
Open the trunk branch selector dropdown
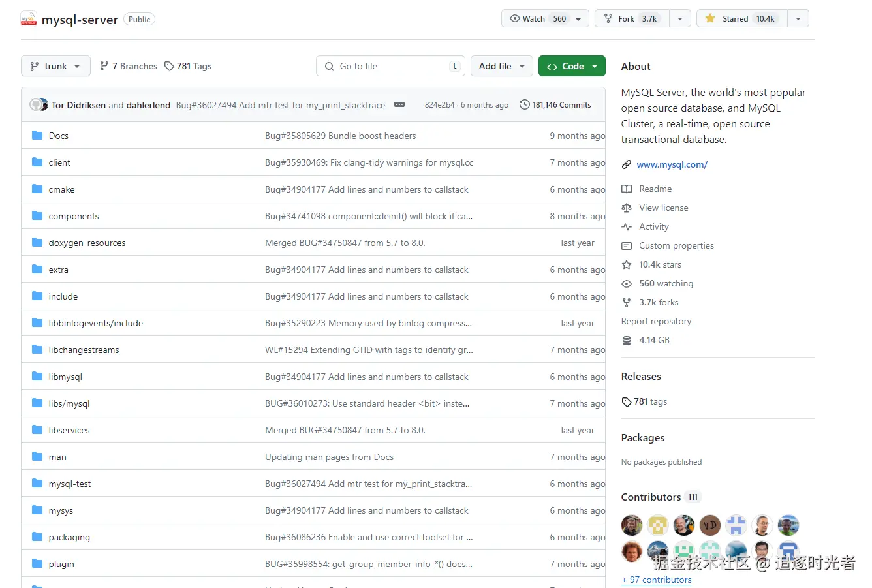(55, 66)
